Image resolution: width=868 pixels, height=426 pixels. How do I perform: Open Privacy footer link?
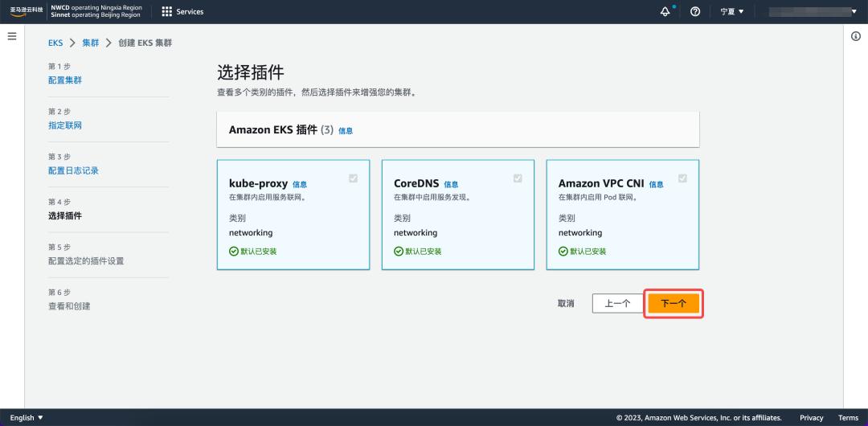click(812, 418)
